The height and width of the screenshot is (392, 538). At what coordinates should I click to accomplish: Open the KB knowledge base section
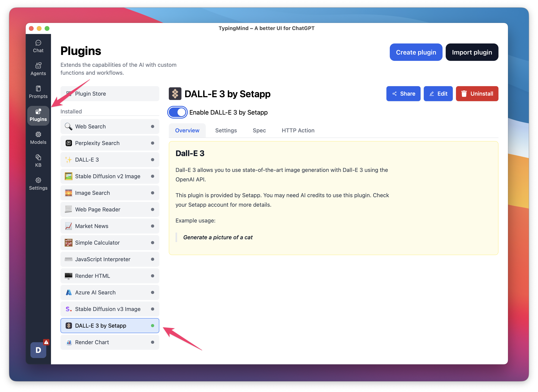38,161
